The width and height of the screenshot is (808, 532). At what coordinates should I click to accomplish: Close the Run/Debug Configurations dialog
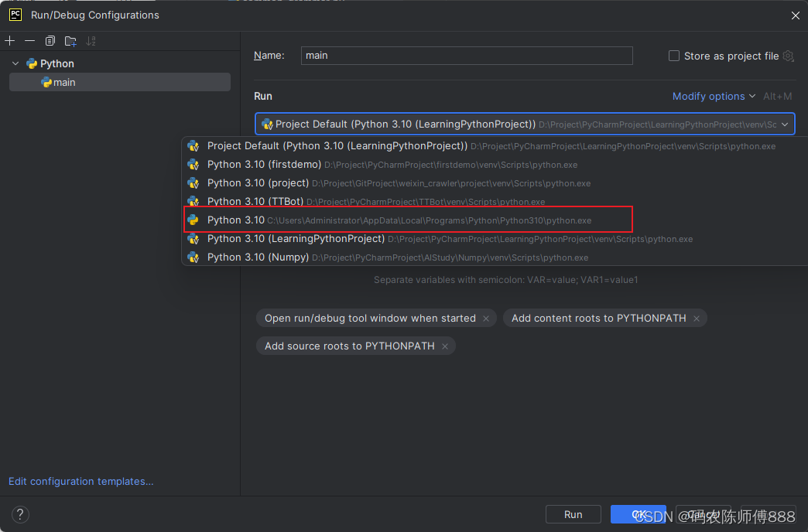coord(795,15)
